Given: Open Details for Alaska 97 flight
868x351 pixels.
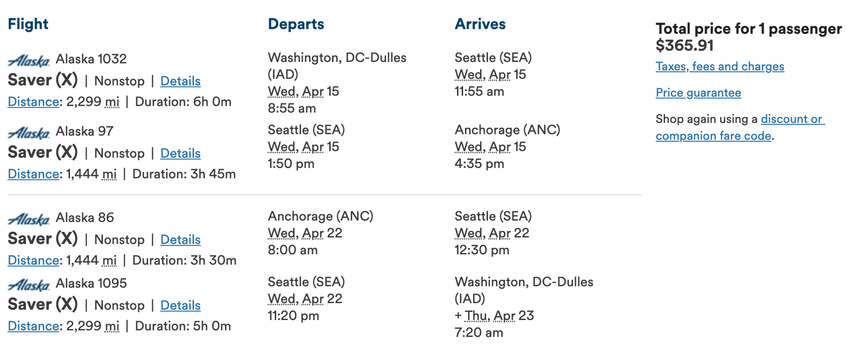Looking at the screenshot, I should (180, 153).
